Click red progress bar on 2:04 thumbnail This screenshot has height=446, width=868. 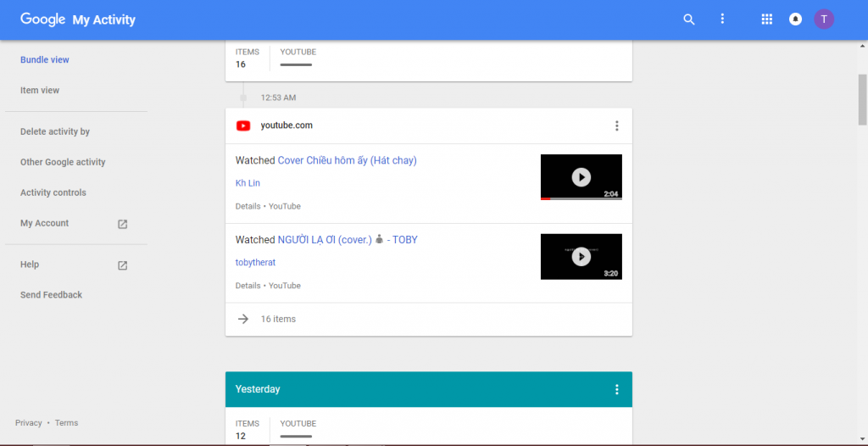(x=545, y=198)
